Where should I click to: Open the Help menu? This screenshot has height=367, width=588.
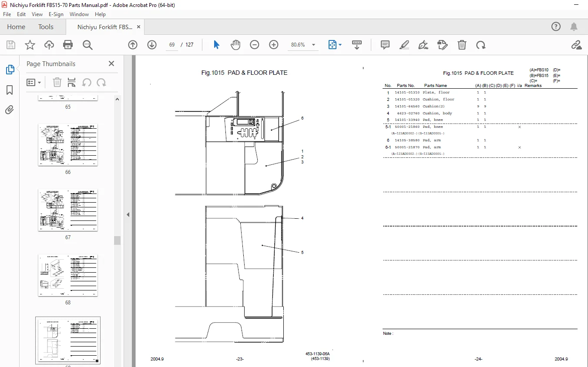tap(100, 14)
